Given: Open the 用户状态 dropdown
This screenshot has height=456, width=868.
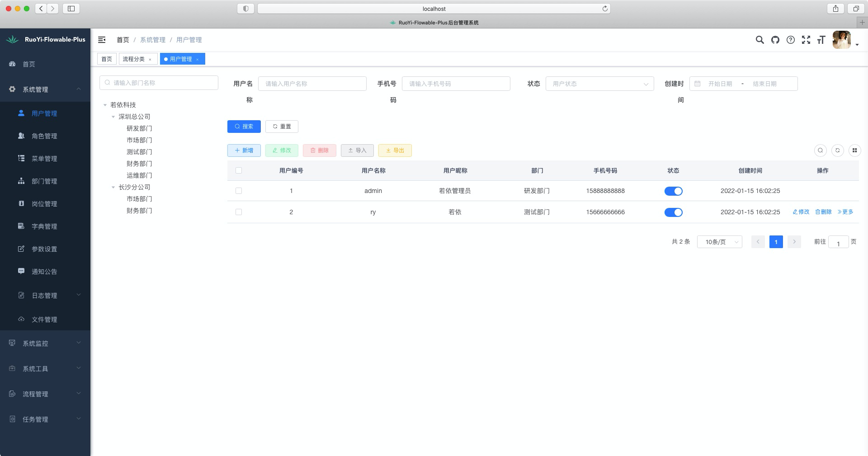Looking at the screenshot, I should [599, 84].
